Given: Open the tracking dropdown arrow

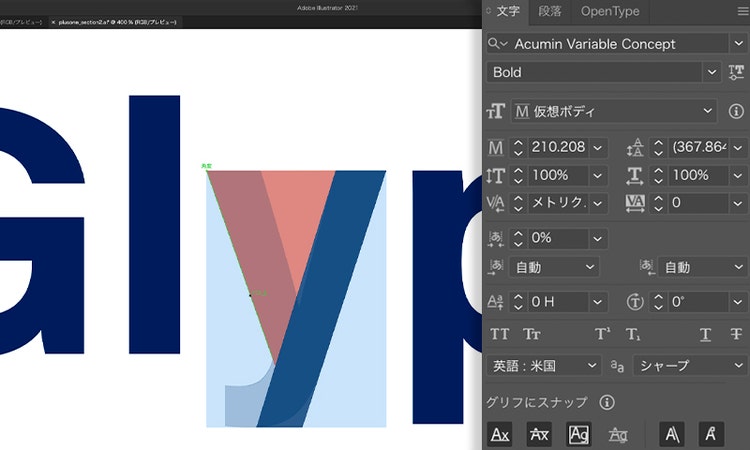Looking at the screenshot, I should pyautogui.click(x=738, y=203).
